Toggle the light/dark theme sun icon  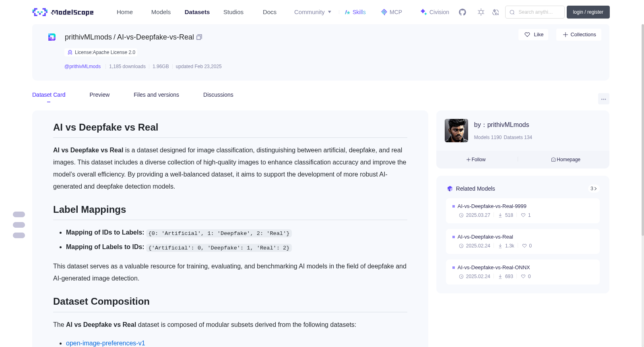coord(481,12)
